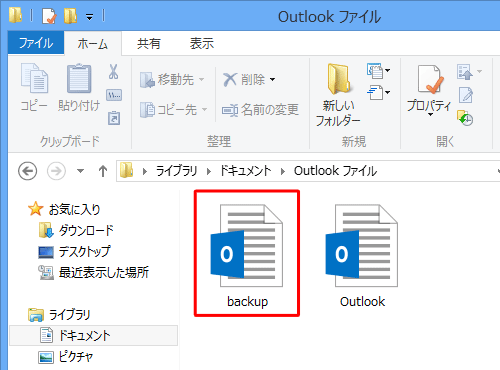Image resolution: width=500 pixels, height=370 pixels.
Task: Click the window folder icon in title bar
Action: click(x=15, y=15)
